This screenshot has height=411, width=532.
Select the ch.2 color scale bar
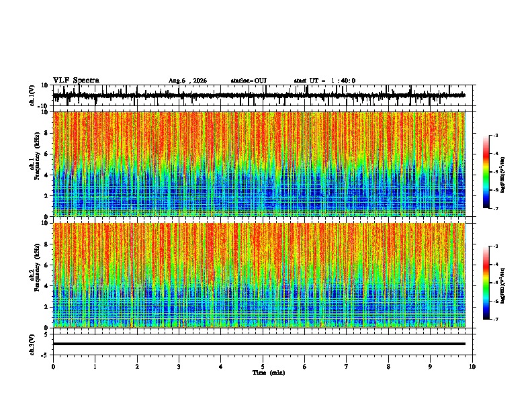[x=486, y=283]
